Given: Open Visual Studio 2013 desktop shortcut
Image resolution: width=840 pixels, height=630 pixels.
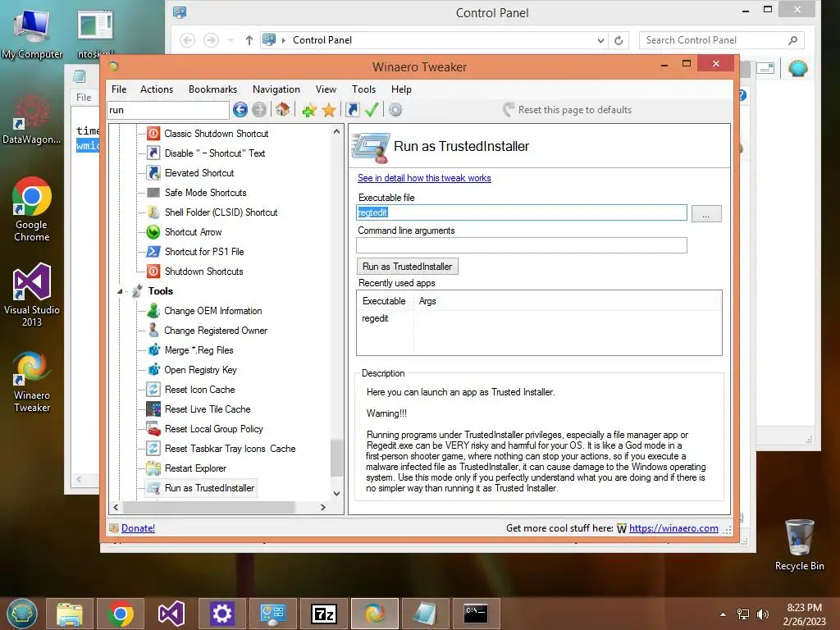Looking at the screenshot, I should [32, 294].
